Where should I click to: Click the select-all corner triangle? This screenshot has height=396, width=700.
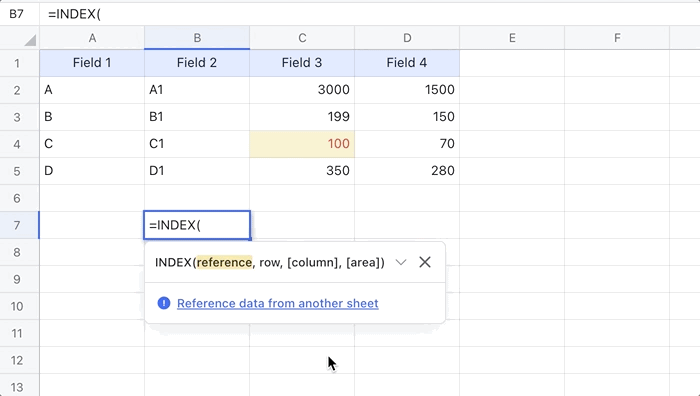click(29, 41)
